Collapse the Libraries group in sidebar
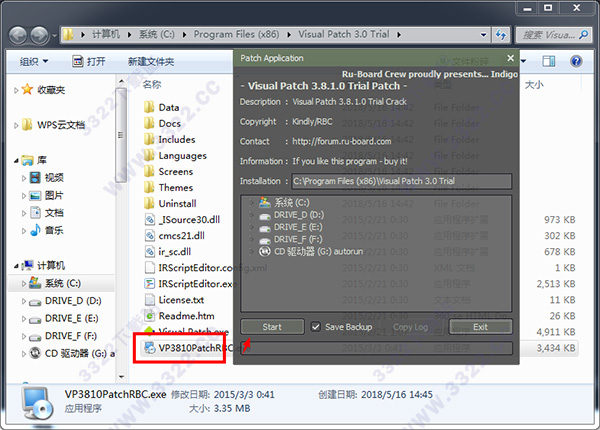Image resolution: width=600 pixels, height=430 pixels. coord(16,161)
